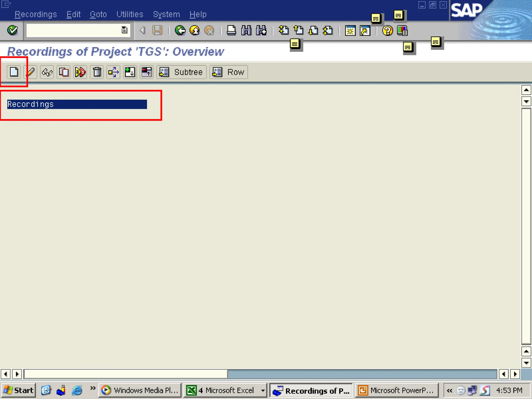532x399 pixels.
Task: Click inside the horizontal scrollbar track
Action: pyautogui.click(x=364, y=374)
